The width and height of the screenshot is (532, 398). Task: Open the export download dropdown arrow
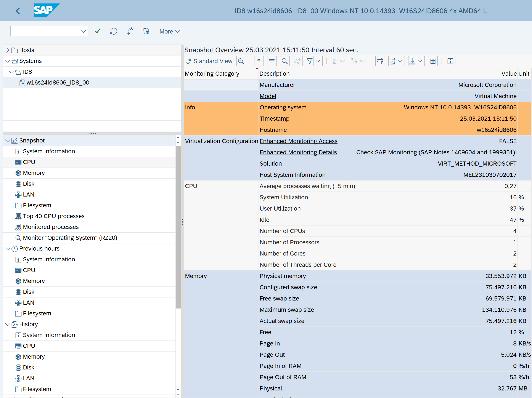(x=420, y=61)
